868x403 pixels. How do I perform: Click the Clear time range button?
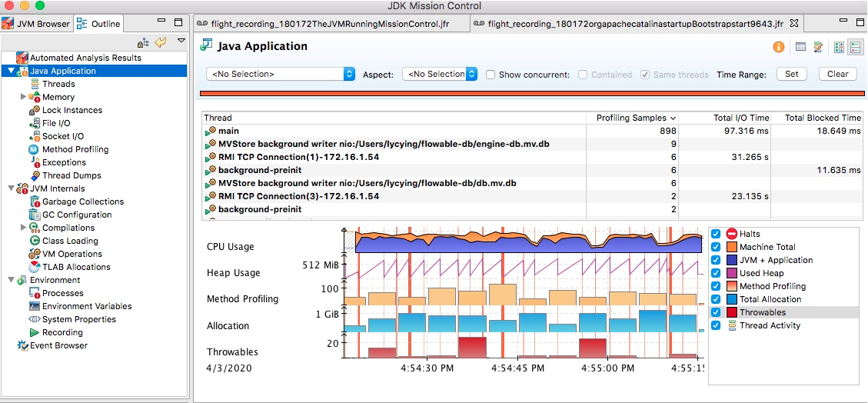point(837,74)
